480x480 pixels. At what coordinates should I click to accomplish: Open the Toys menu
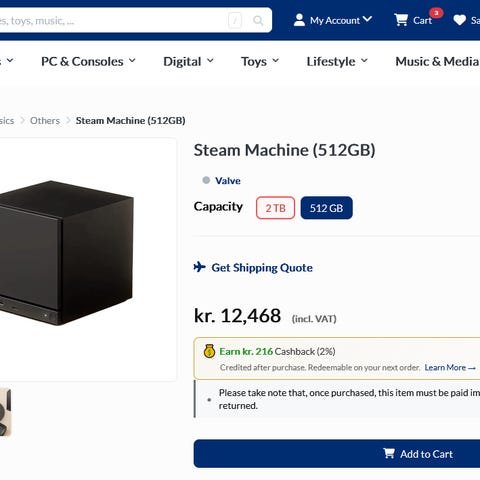point(260,61)
